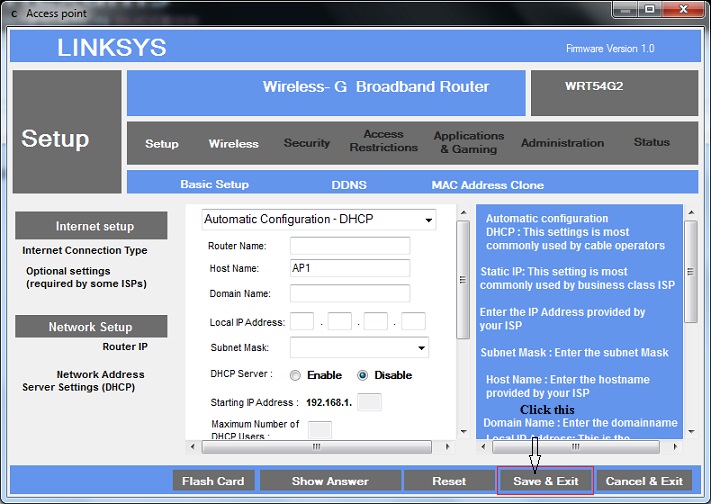Click the Show Answer button

pyautogui.click(x=330, y=481)
